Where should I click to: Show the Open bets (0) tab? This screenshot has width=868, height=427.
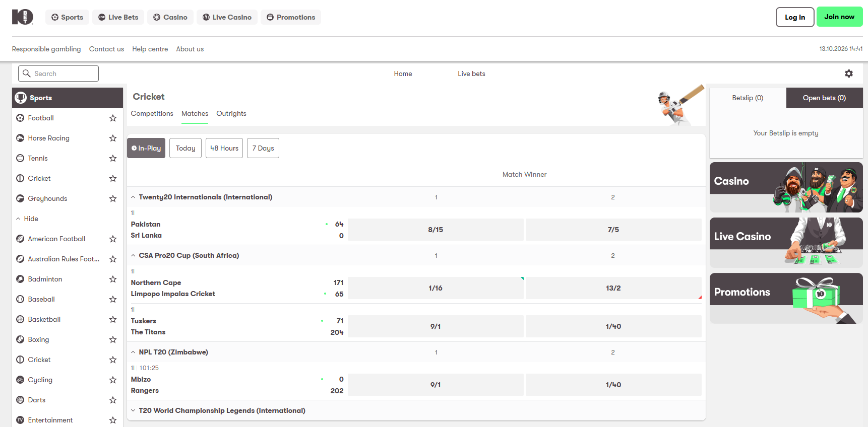[825, 98]
